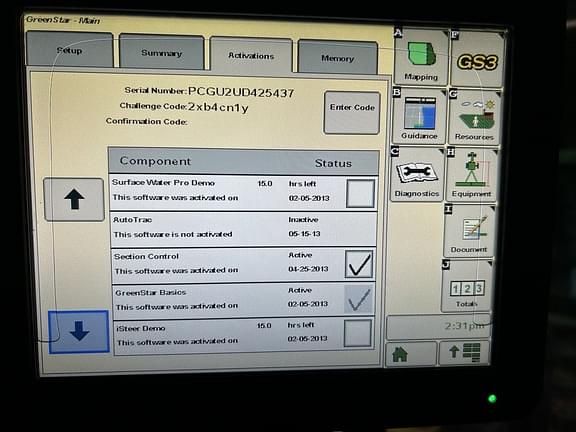
Task: Switch to the Memory tab
Action: 338,58
